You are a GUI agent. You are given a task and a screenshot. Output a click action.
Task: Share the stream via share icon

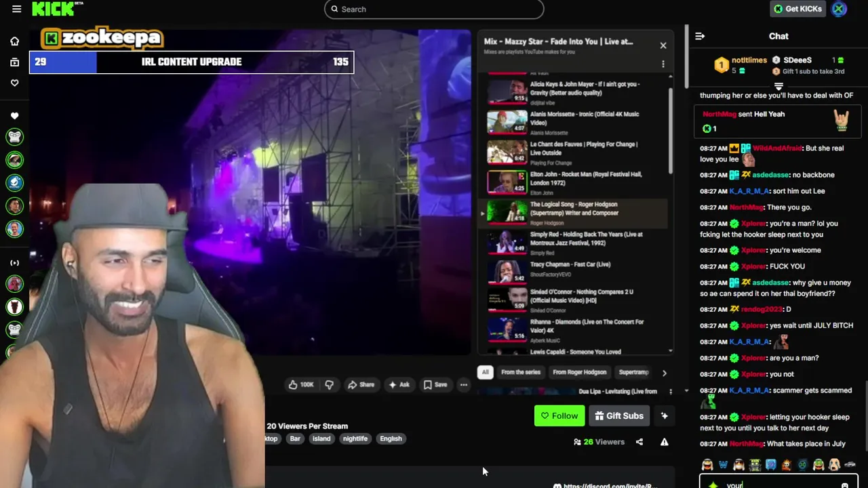coord(639,442)
